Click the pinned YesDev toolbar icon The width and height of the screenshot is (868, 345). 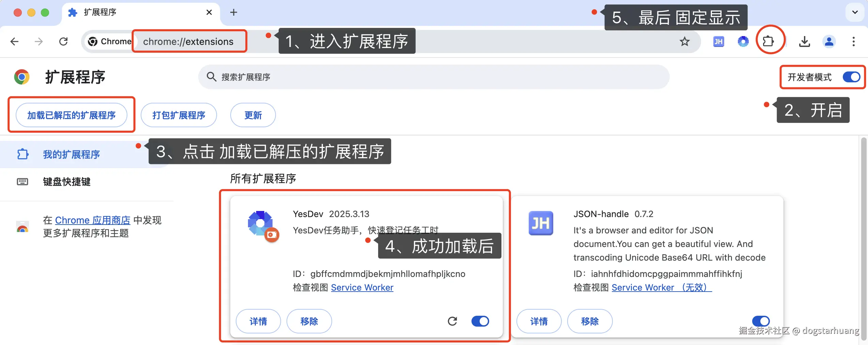[x=743, y=42]
